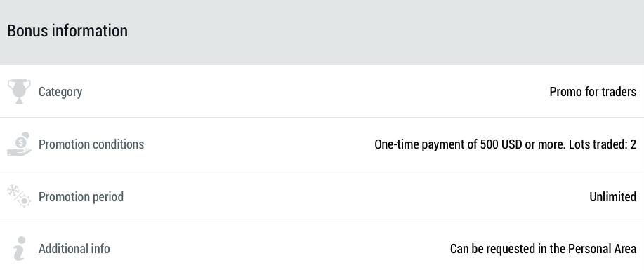
Task: Click the word 'Personal Area' in Additional info
Action: [602, 249]
